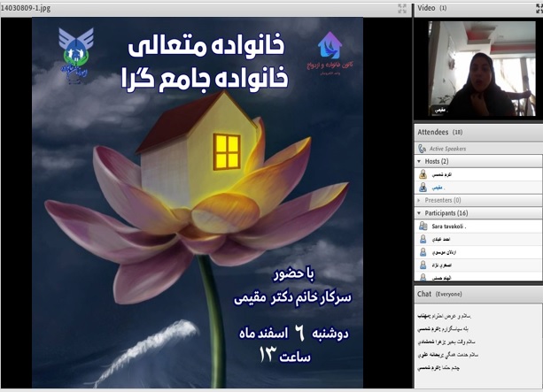This screenshot has height=392, width=543.
Task: Select participant اصغری نژاد
Action: [x=478, y=265]
